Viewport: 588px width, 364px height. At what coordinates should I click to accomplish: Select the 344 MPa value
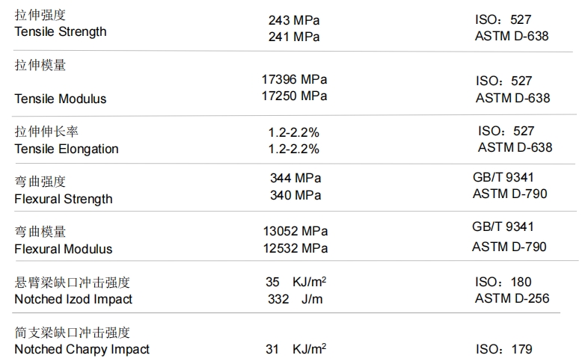point(295,178)
